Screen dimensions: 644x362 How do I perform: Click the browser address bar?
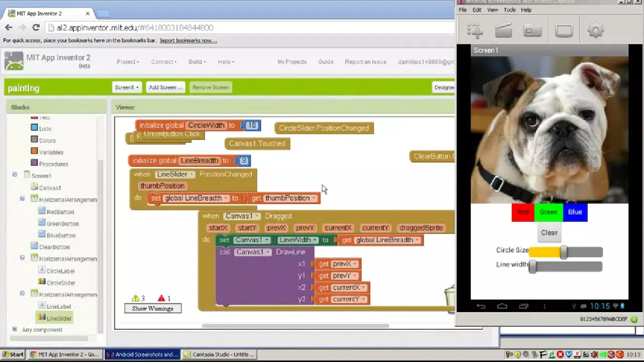pos(250,28)
